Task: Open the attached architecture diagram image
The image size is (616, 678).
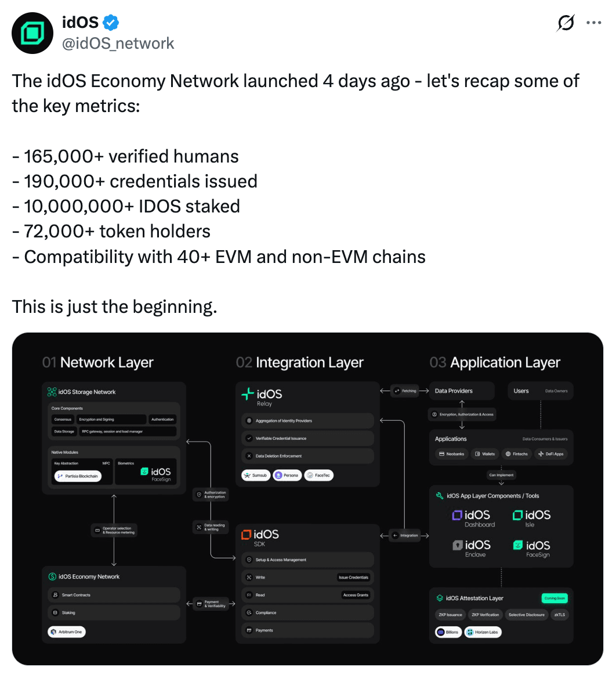Action: tap(307, 499)
